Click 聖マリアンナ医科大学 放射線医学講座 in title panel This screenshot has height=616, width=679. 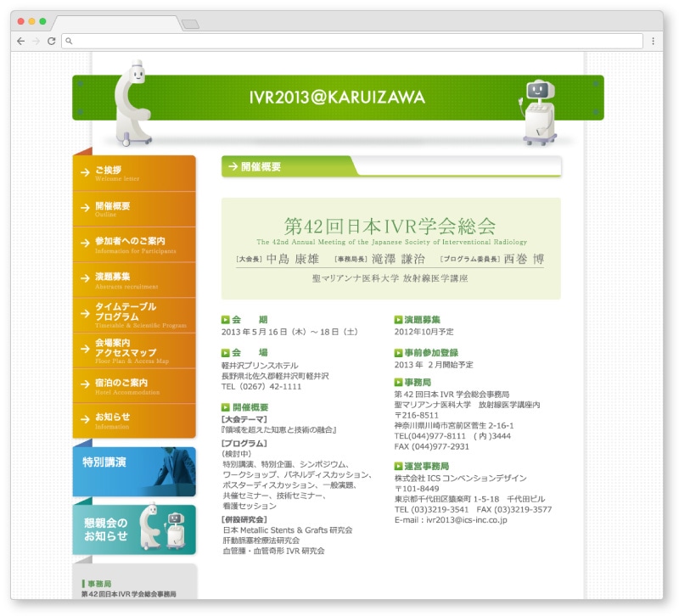pyautogui.click(x=390, y=278)
